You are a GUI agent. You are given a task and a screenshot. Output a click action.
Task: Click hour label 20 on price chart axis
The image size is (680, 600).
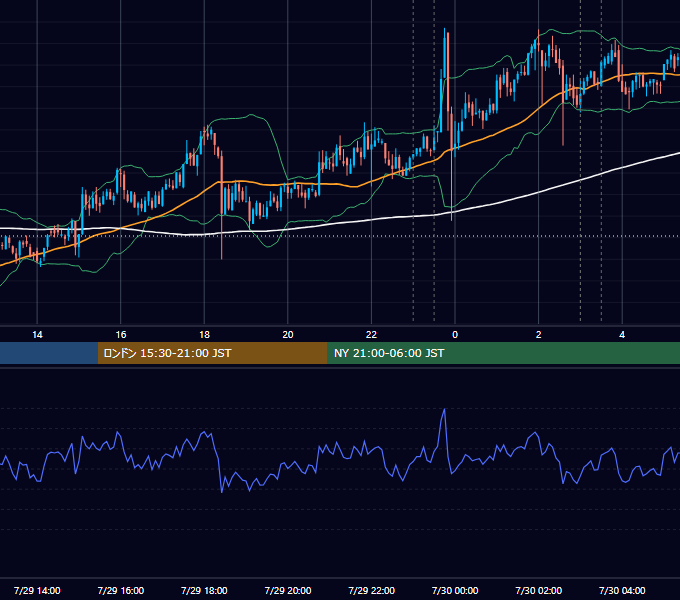coord(288,335)
